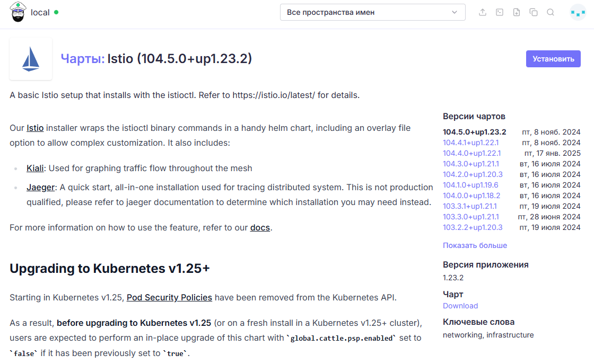
Task: Follow the Kiali link
Action: tap(35, 168)
